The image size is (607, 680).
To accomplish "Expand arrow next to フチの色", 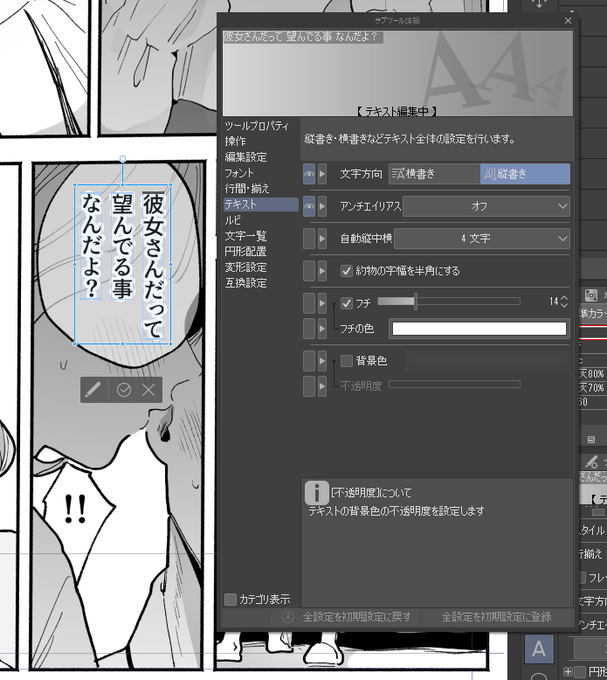I will [322, 328].
